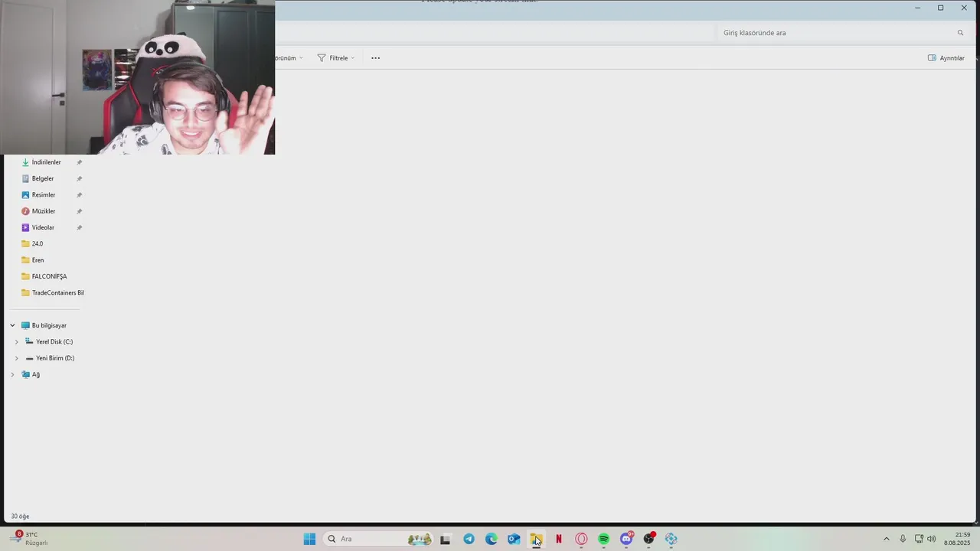The image size is (980, 551).
Task: Click pin icon next to Belgeler
Action: (x=79, y=178)
